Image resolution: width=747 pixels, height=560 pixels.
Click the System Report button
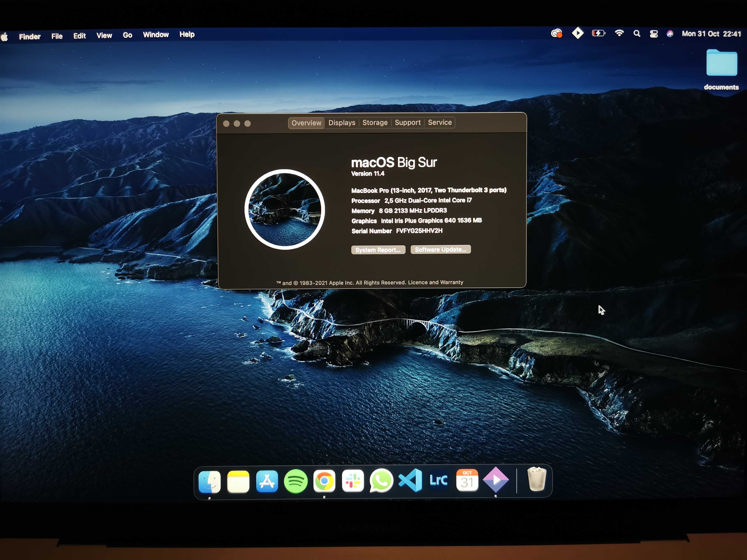[x=378, y=250]
